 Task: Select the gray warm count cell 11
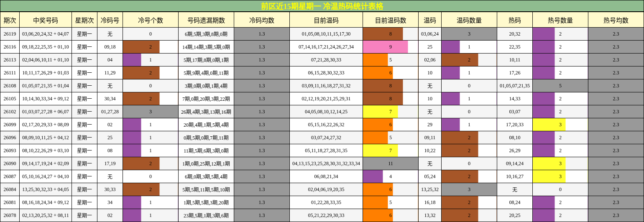(391, 163)
